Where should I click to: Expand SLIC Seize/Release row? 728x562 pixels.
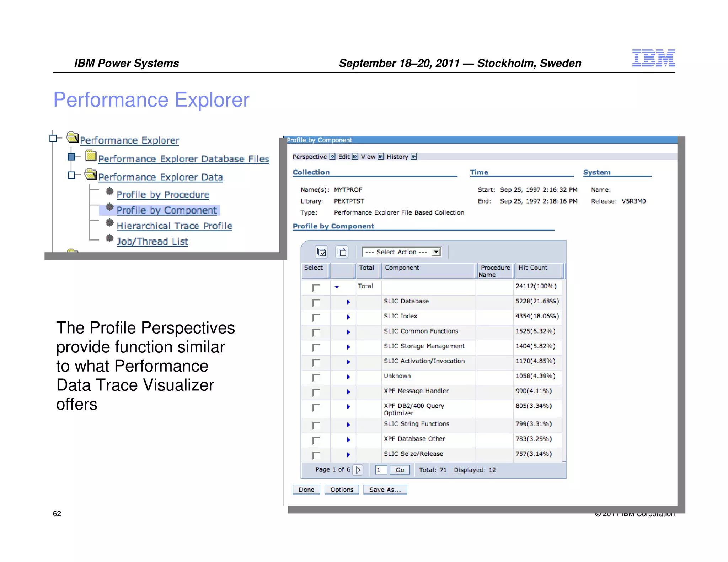pyautogui.click(x=348, y=454)
